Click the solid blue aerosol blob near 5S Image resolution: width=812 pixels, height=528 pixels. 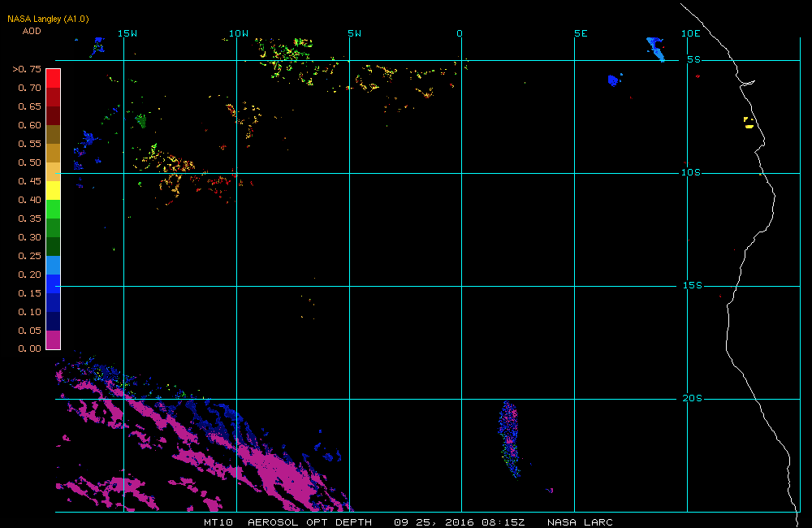(614, 80)
